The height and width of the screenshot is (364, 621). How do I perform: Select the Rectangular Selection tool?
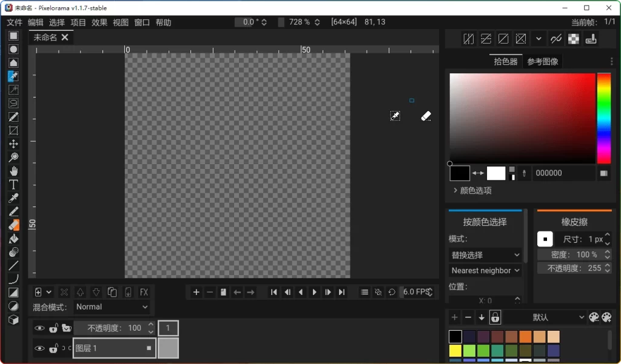pos(13,36)
